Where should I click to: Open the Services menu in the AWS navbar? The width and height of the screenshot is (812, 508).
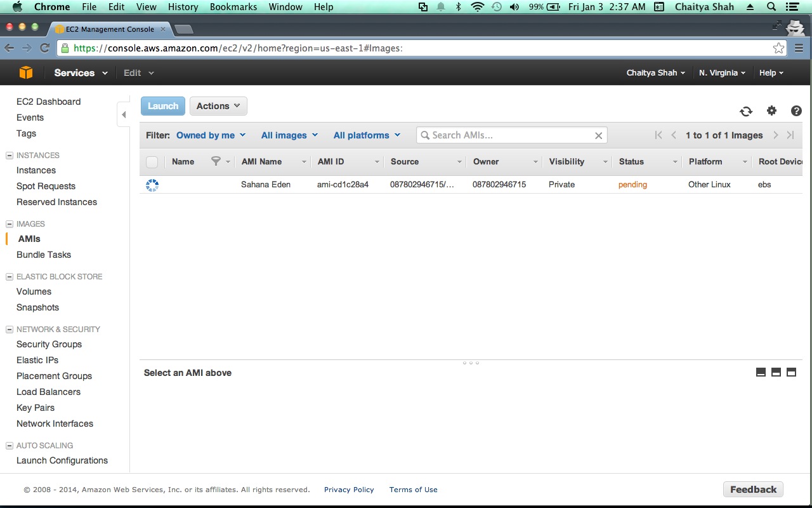click(81, 73)
